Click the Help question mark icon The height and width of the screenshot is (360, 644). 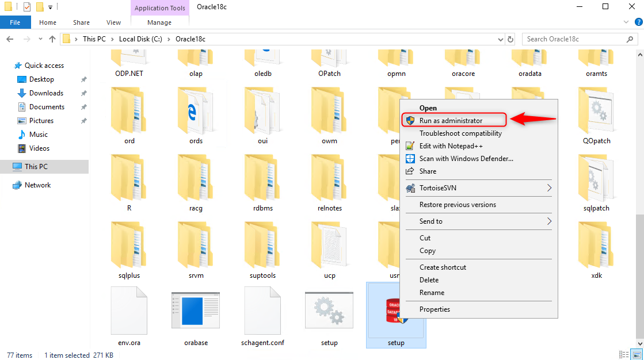[x=638, y=22]
